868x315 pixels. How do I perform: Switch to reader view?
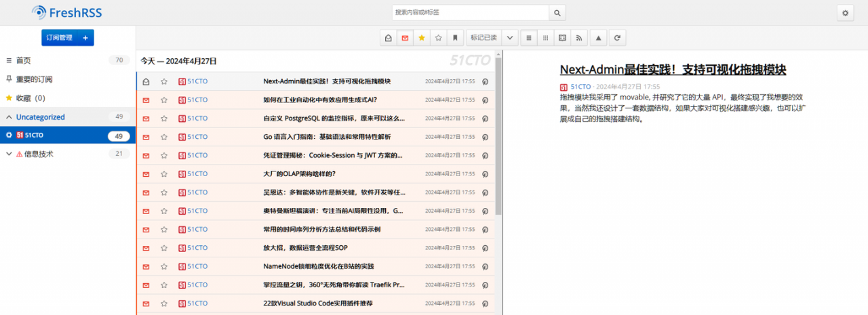563,38
